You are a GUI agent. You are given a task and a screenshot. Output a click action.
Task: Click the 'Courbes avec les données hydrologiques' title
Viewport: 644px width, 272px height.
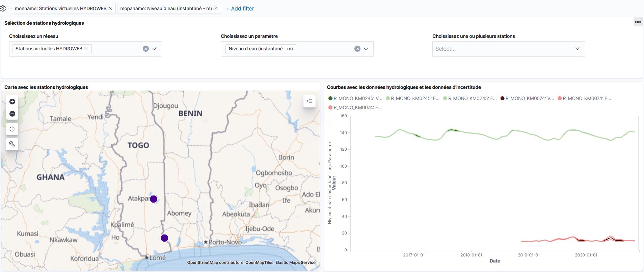(404, 87)
